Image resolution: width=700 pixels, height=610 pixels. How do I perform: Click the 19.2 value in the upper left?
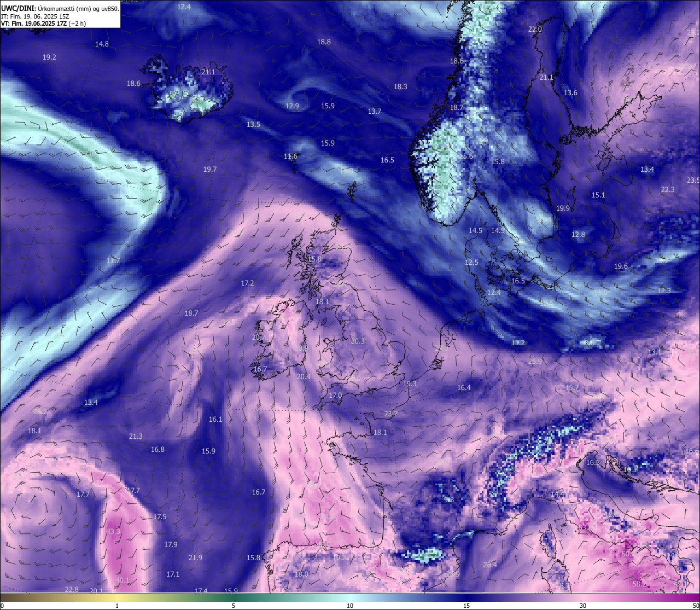click(x=49, y=57)
